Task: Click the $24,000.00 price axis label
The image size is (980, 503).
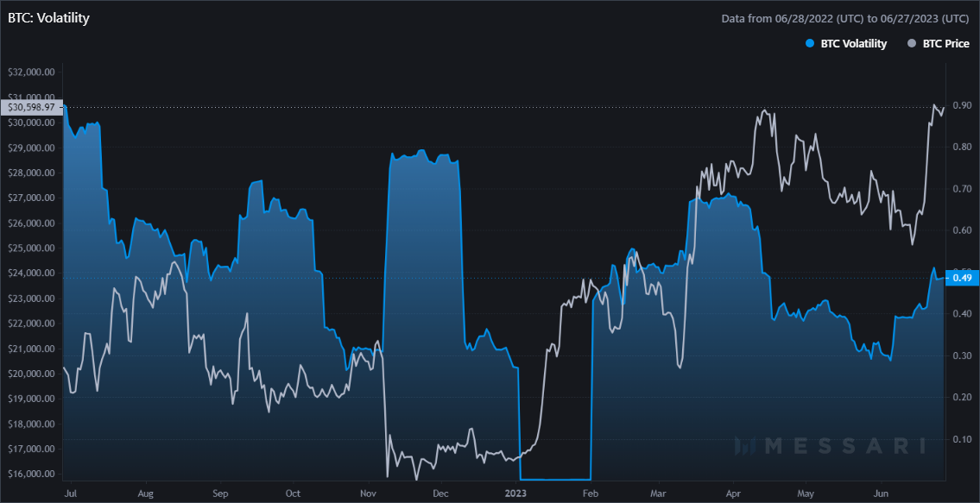Action: 31,274
